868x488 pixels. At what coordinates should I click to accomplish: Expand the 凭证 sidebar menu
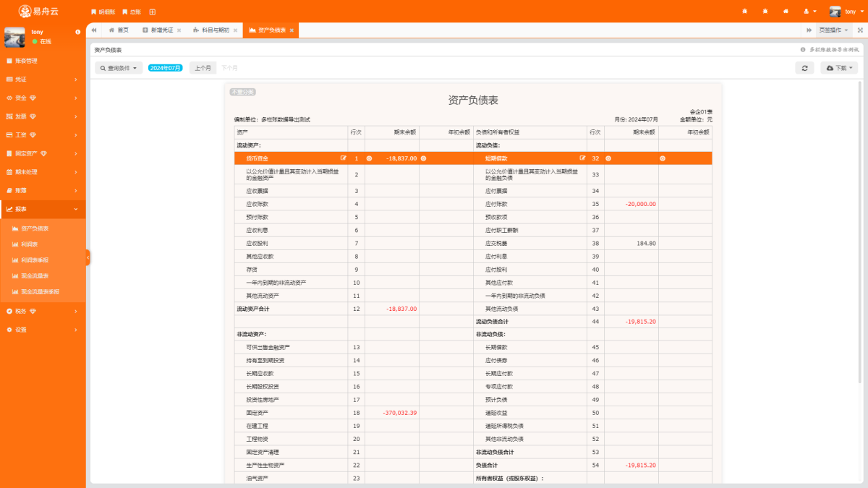coord(43,80)
